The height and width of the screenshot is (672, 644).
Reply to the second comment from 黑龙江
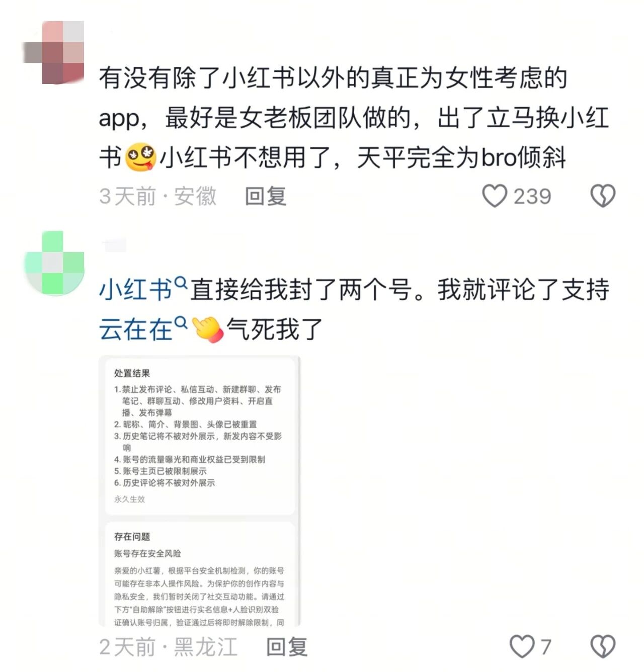pos(287,647)
